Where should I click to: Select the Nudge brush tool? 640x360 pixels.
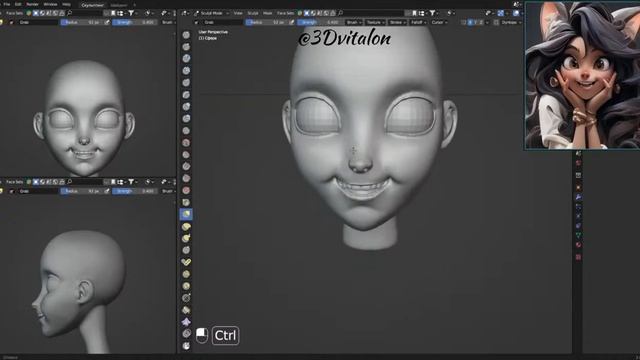pos(186,274)
